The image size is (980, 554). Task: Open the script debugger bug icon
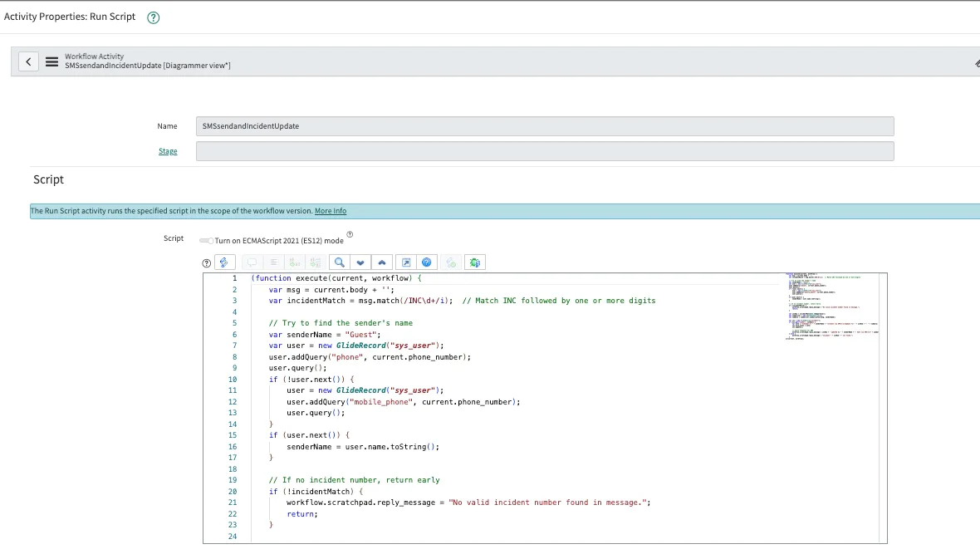pyautogui.click(x=475, y=262)
